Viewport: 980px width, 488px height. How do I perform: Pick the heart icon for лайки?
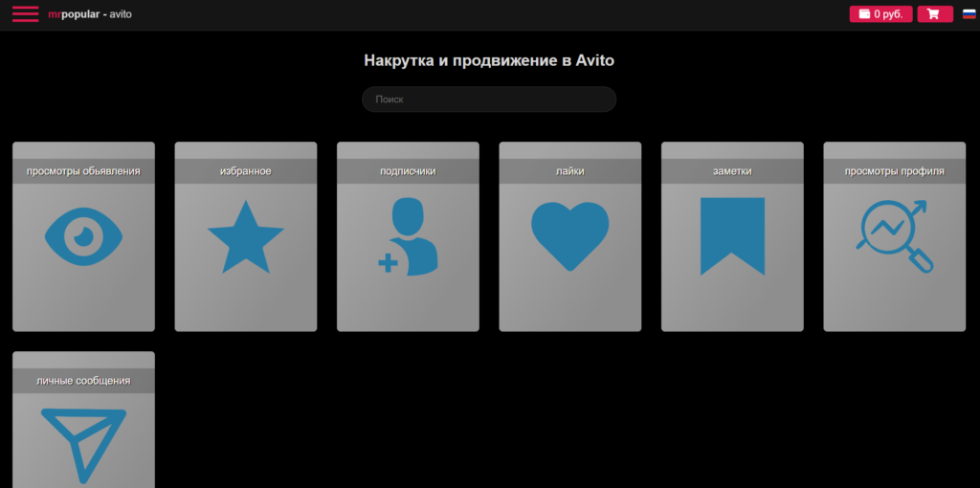coord(570,236)
